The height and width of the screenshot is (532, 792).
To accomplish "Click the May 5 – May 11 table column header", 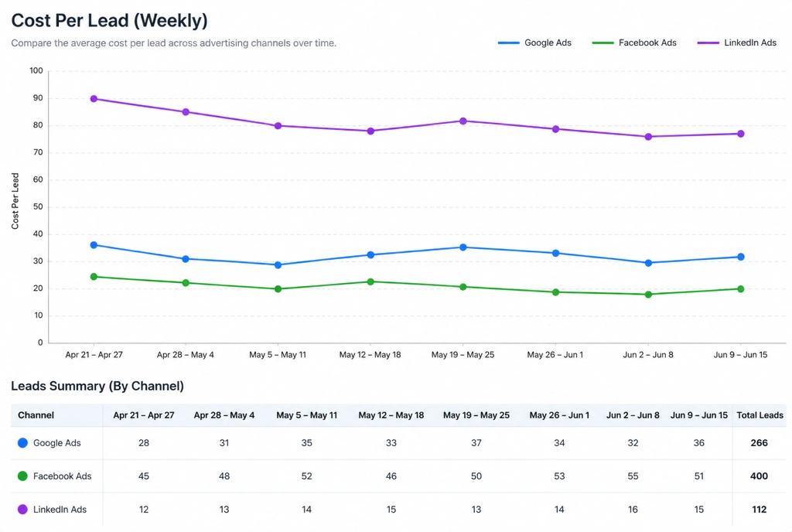I will tap(306, 415).
